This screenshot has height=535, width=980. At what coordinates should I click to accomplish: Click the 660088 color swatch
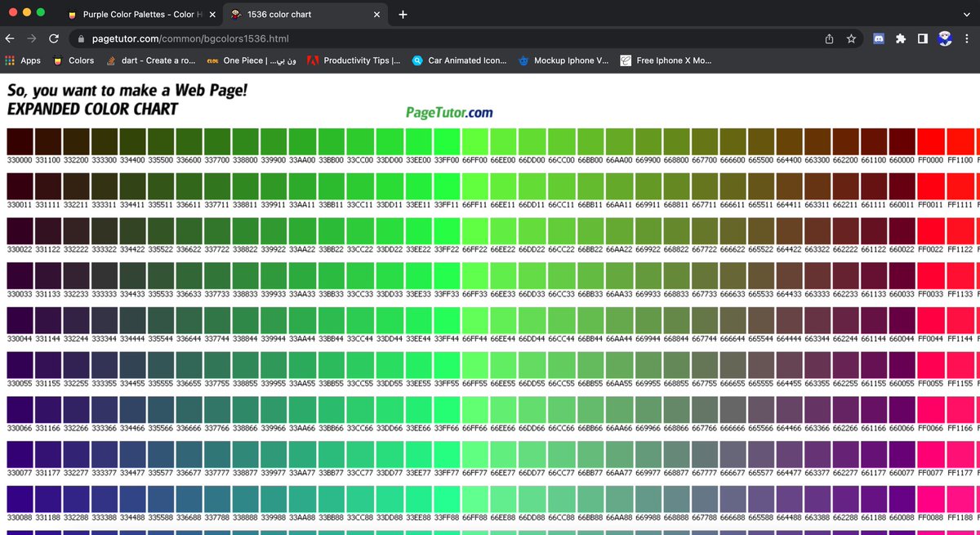click(902, 498)
